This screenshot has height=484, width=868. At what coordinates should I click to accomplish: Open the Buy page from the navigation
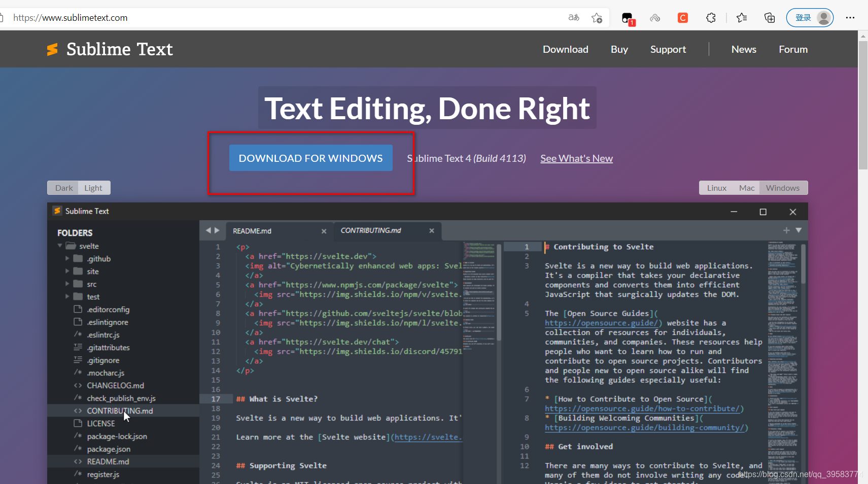coord(619,49)
